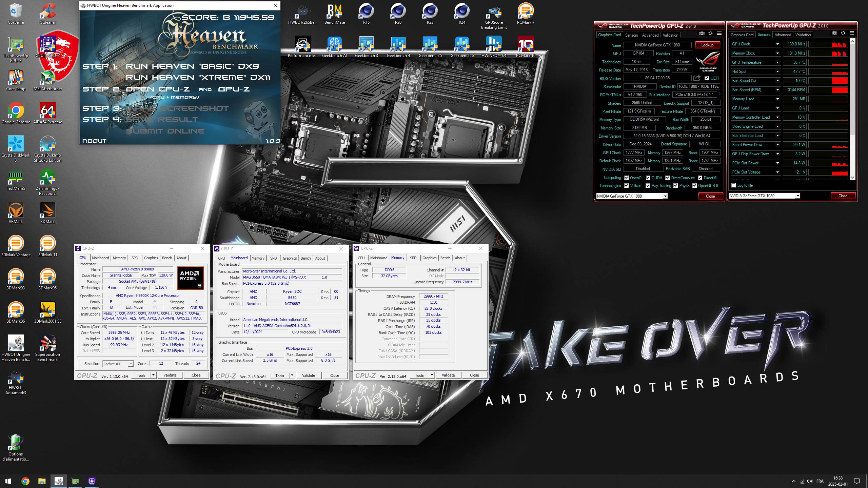Open Graphics tab in CPU-Z Memory window
This screenshot has width=868, height=488.
tap(429, 258)
